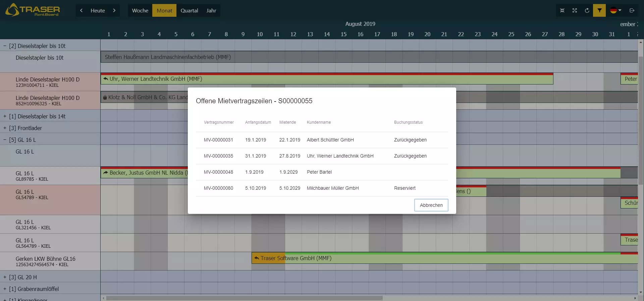This screenshot has height=301, width=644.
Task: Go to next period with right arrow
Action: (x=114, y=10)
